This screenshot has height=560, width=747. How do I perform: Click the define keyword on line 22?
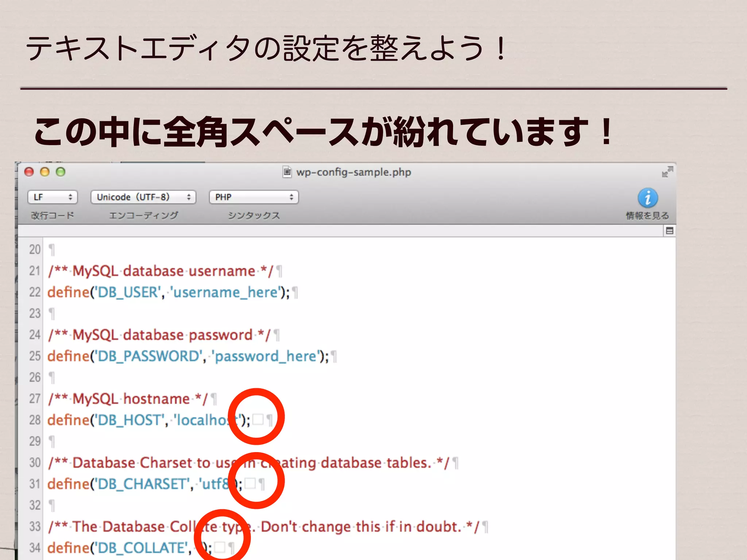69,292
